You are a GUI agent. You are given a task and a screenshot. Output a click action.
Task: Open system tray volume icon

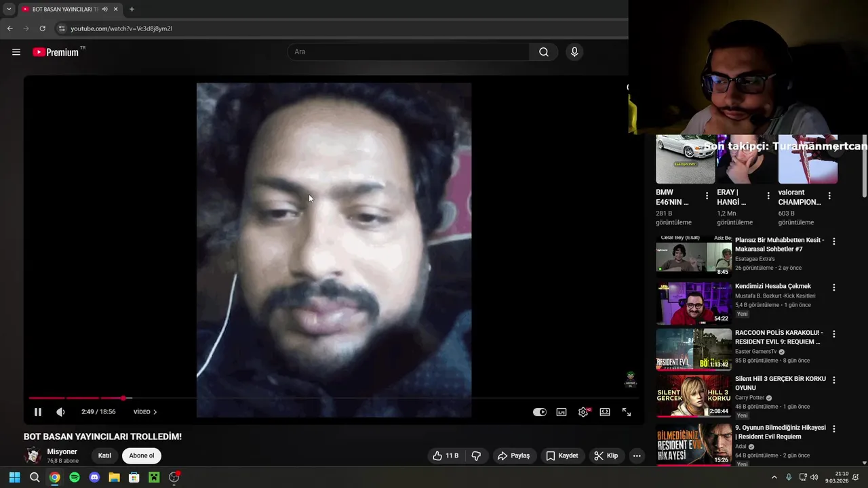click(x=814, y=477)
